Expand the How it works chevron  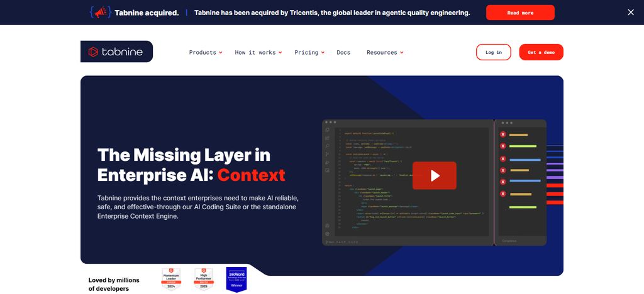click(280, 53)
